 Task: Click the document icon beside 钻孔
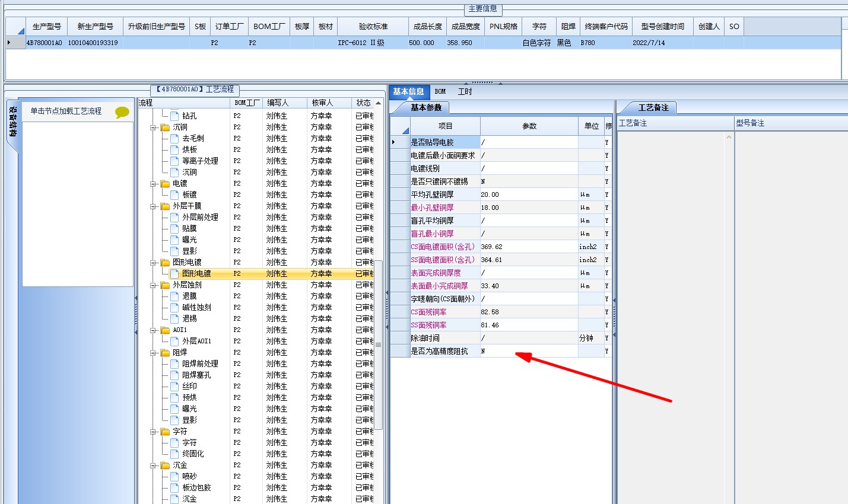point(174,116)
